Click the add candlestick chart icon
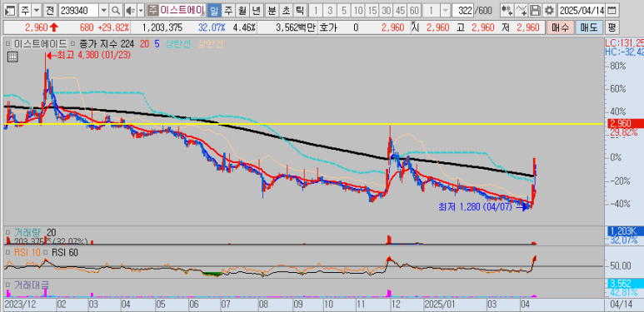The image size is (644, 312). click(x=507, y=10)
